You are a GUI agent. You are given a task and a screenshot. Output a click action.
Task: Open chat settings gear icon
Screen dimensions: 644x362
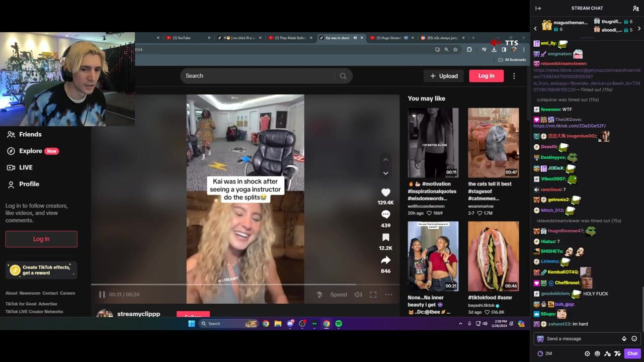(x=587, y=353)
